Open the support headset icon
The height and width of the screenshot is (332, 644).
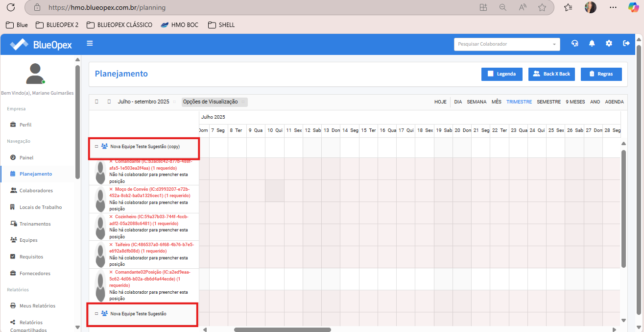[x=575, y=44]
